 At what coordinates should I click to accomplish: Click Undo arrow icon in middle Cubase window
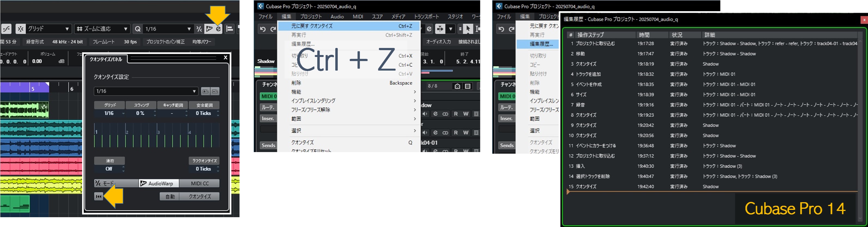click(x=263, y=29)
